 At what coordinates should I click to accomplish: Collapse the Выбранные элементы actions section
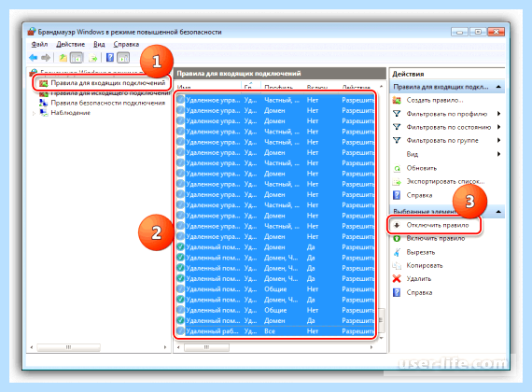[498, 212]
